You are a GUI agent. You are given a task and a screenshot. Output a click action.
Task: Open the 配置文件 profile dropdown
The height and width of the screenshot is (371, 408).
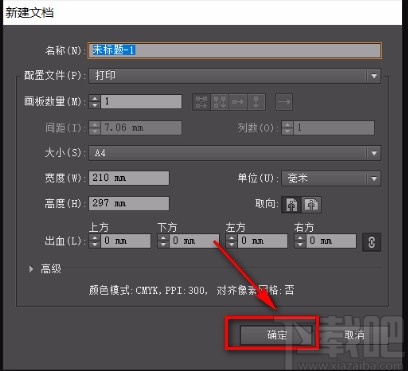pos(235,76)
